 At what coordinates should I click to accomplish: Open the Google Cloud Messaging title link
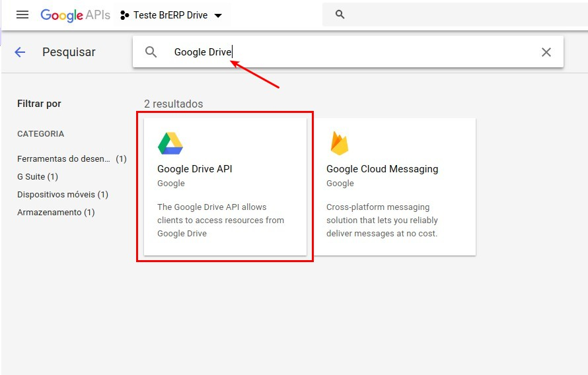(382, 169)
